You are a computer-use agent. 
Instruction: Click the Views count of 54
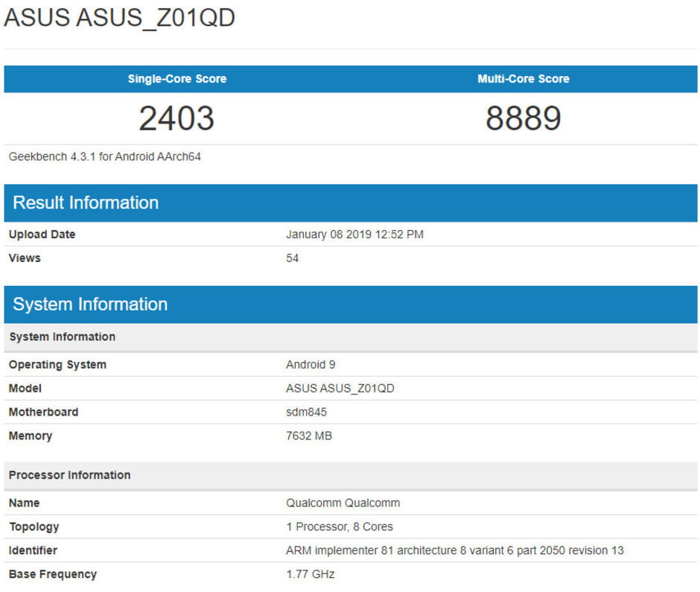(x=292, y=258)
